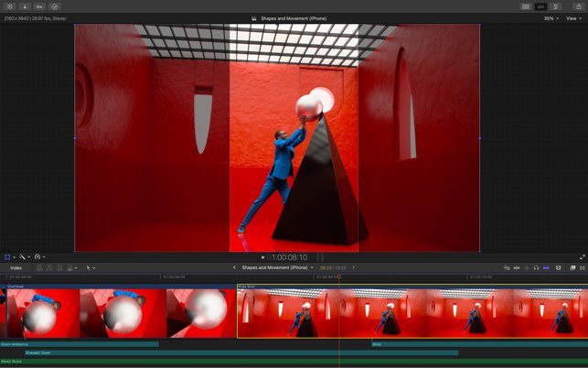Click the play button beside timecode
588x368 pixels.
262,257
